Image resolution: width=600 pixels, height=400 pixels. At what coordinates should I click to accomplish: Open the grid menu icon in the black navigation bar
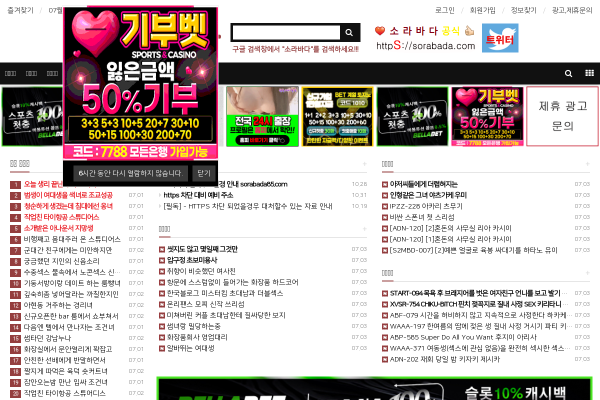(589, 73)
